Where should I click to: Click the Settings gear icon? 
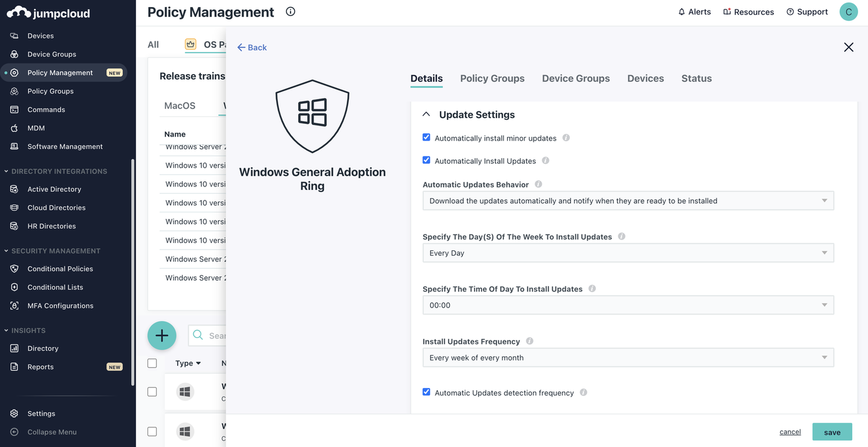[x=14, y=414]
